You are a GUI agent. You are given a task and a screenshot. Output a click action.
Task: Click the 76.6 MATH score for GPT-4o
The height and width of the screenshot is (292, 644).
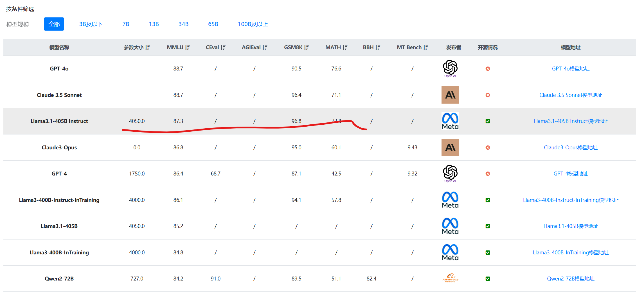pos(336,69)
